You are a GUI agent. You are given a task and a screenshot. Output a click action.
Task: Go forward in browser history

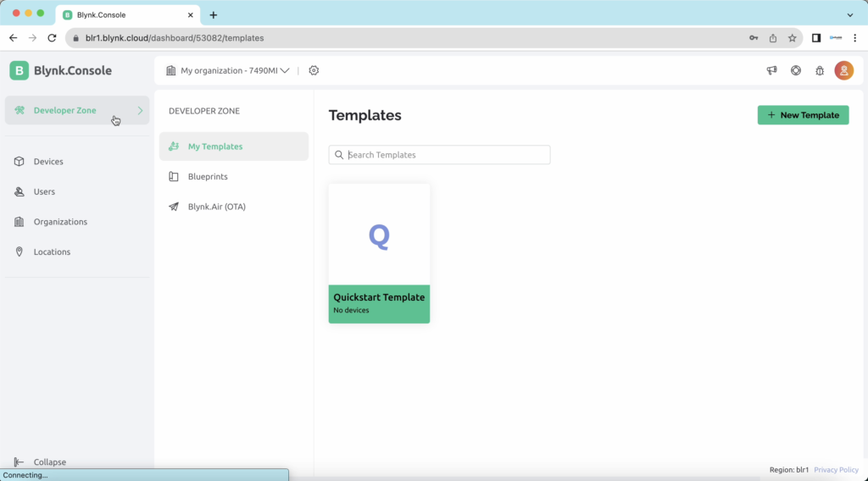point(33,38)
